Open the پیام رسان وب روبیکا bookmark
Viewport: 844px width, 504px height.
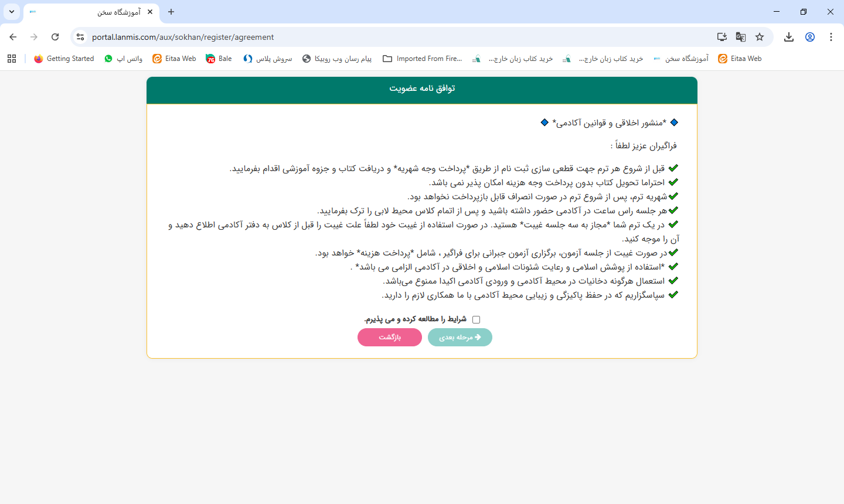pos(337,58)
